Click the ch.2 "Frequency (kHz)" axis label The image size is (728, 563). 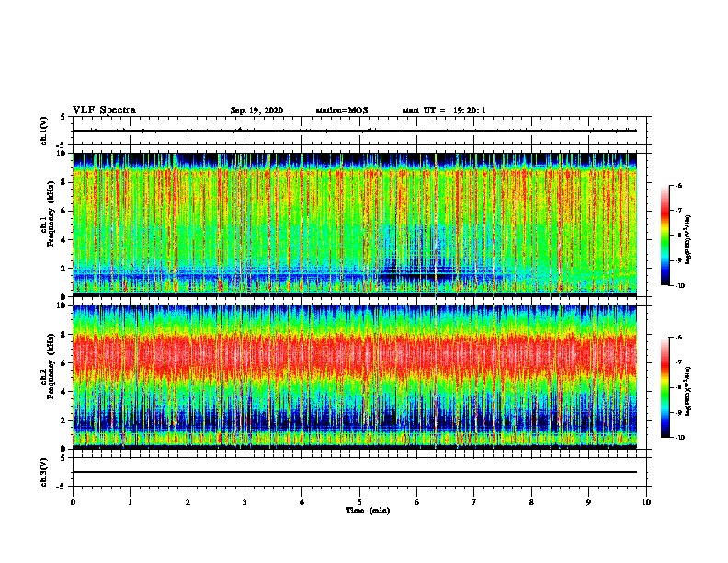(x=51, y=366)
